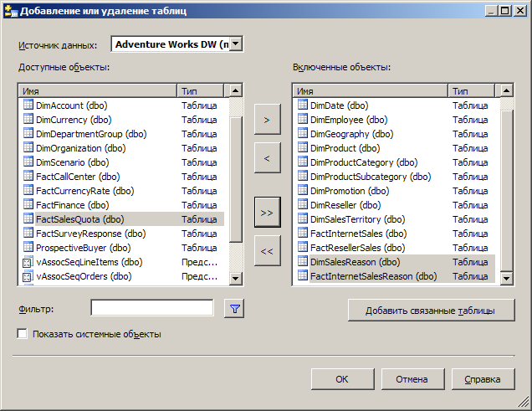Screen dimensions: 532x411
Task: Move the selected object with the > button
Action: (268, 120)
